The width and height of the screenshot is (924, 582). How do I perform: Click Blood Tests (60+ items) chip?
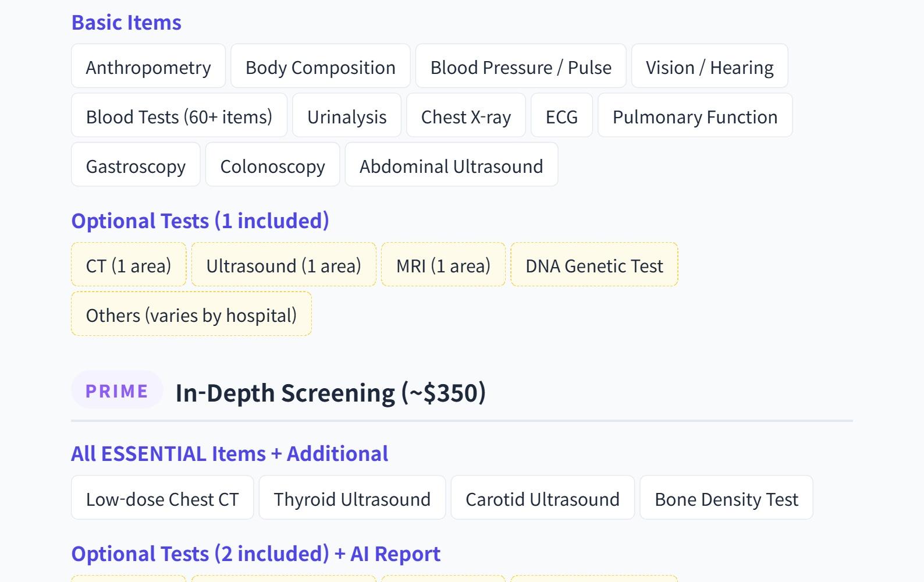pyautogui.click(x=179, y=116)
